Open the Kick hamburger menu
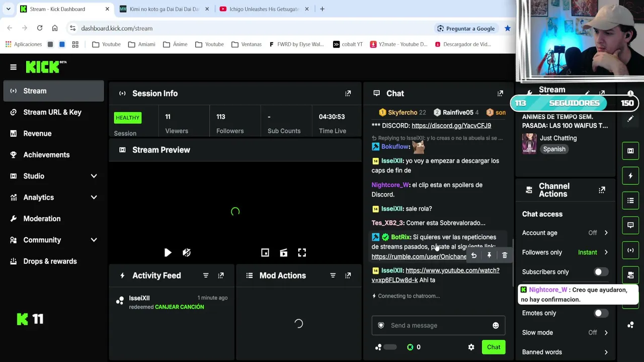This screenshot has width=644, height=362. point(14,67)
